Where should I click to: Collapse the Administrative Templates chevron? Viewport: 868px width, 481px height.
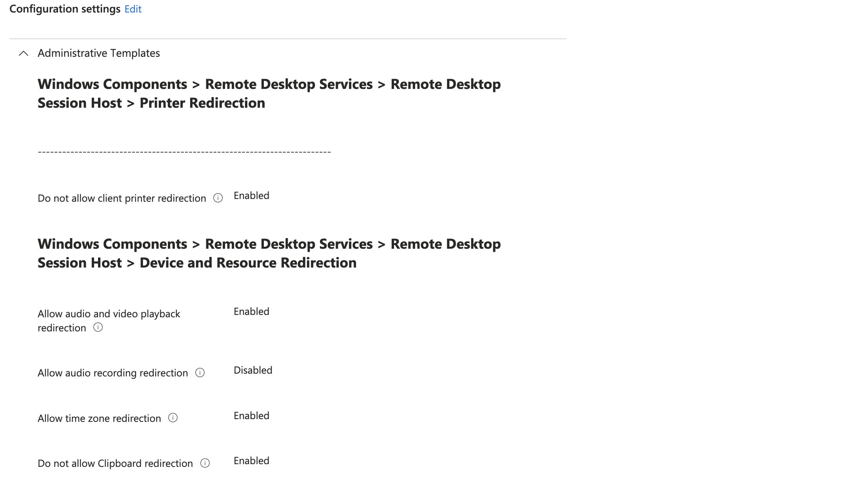(x=24, y=53)
